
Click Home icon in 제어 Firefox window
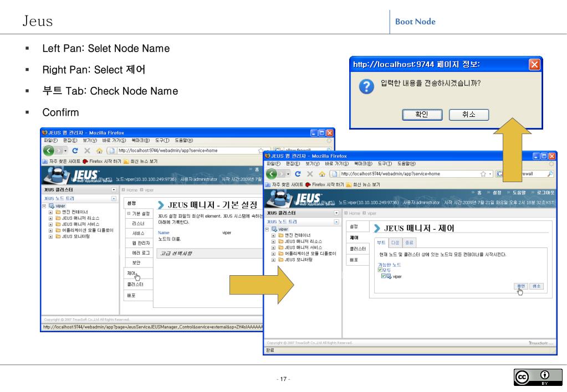(322, 174)
